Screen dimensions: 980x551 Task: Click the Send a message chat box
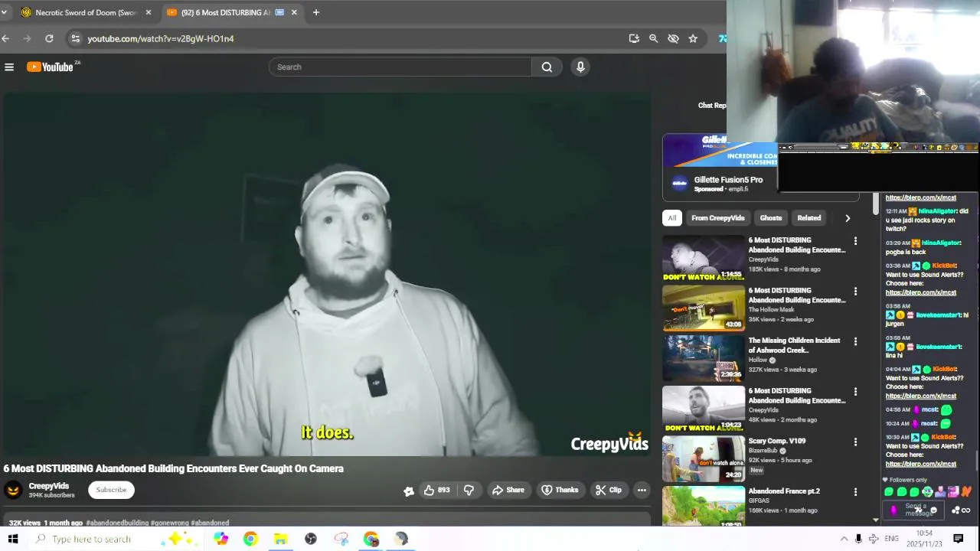(915, 510)
